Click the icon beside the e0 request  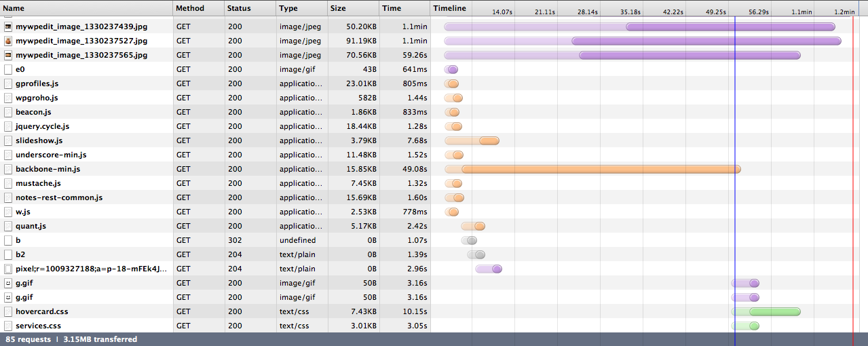(8, 69)
